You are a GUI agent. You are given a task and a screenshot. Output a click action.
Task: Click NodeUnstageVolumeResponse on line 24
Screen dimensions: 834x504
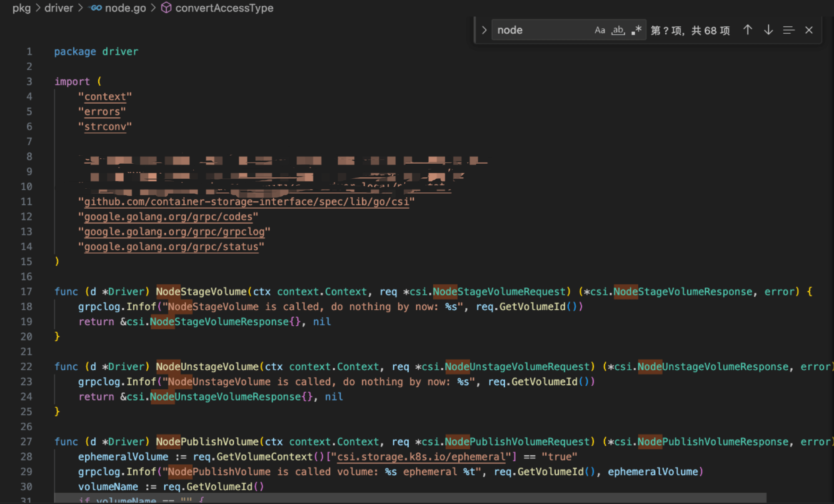pyautogui.click(x=225, y=397)
